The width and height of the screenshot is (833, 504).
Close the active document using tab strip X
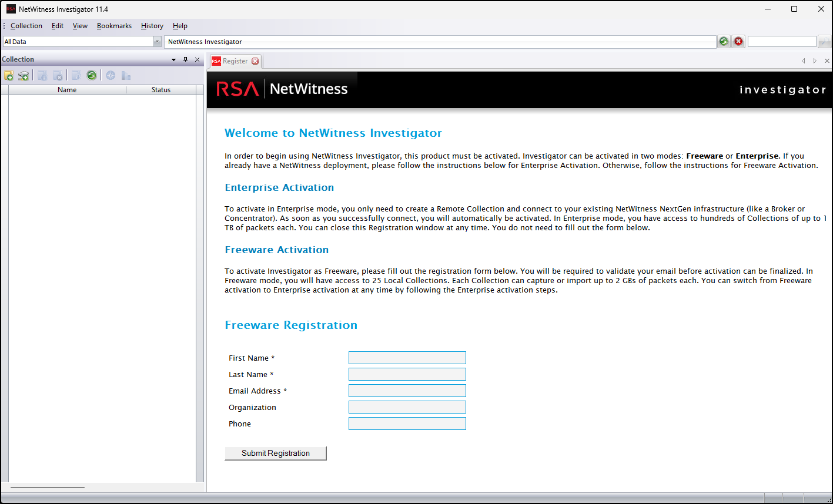tap(827, 61)
